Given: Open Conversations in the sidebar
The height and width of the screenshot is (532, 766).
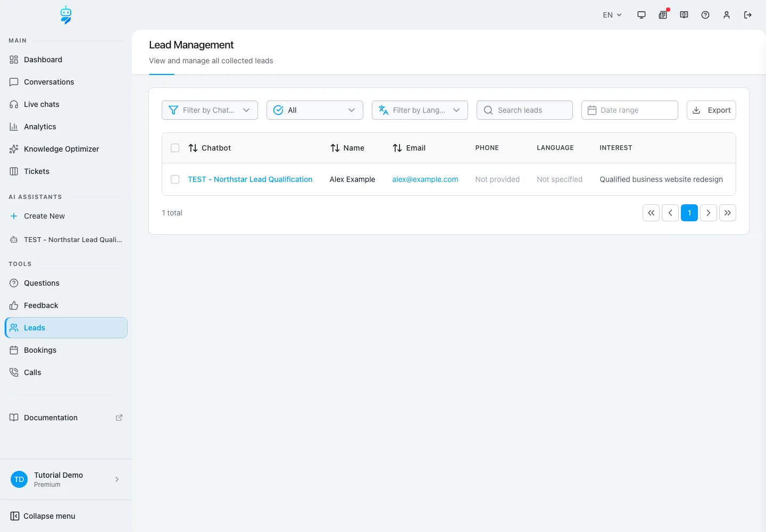Looking at the screenshot, I should coord(66,82).
